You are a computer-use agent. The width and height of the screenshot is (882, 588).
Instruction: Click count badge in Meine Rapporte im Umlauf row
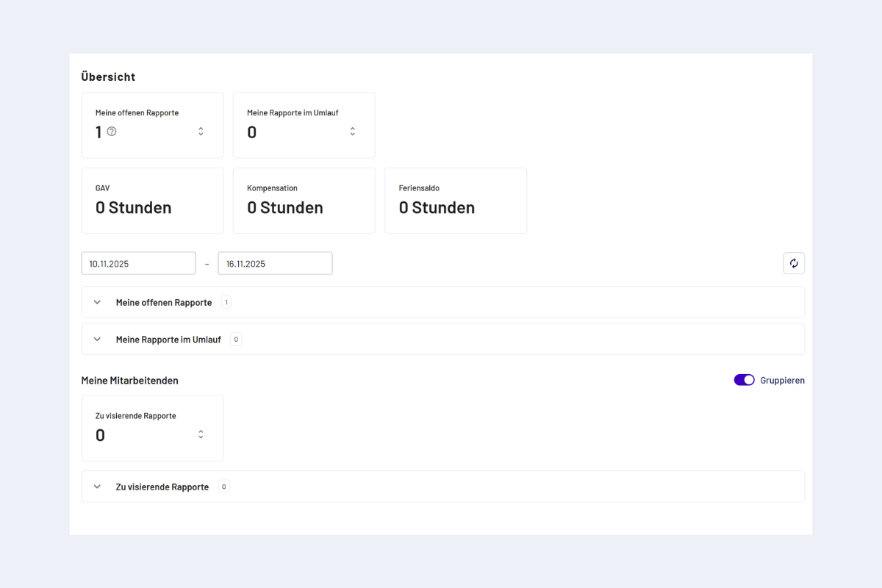235,340
